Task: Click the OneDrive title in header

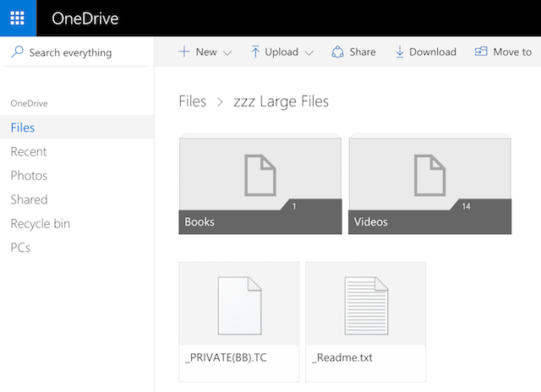Action: click(x=85, y=19)
